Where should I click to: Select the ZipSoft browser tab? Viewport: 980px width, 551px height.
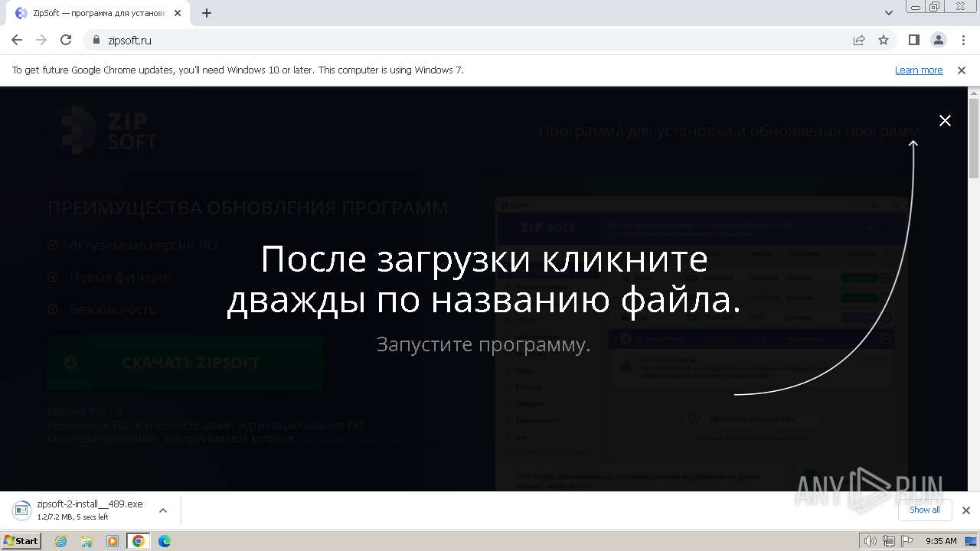tap(98, 13)
